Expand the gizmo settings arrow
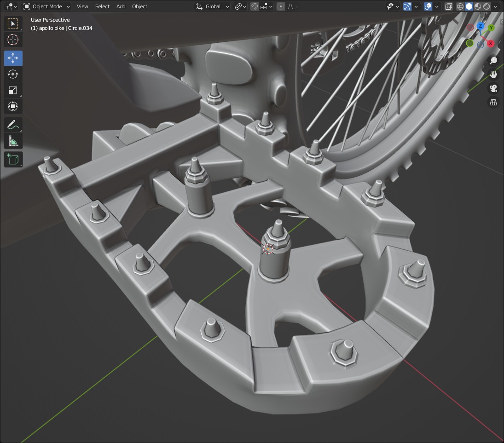Screen dimensions: 504x443 416,6
